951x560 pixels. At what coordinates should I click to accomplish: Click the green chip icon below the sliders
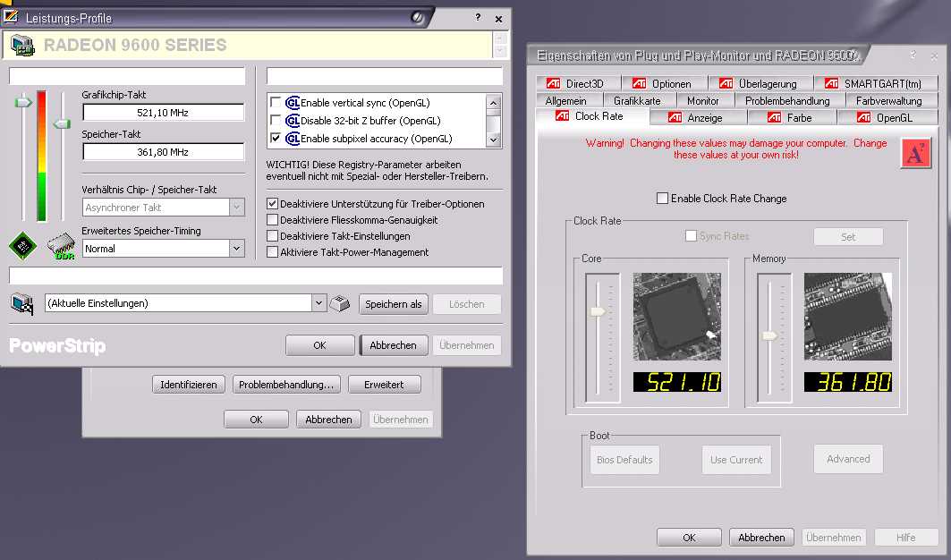coord(23,246)
